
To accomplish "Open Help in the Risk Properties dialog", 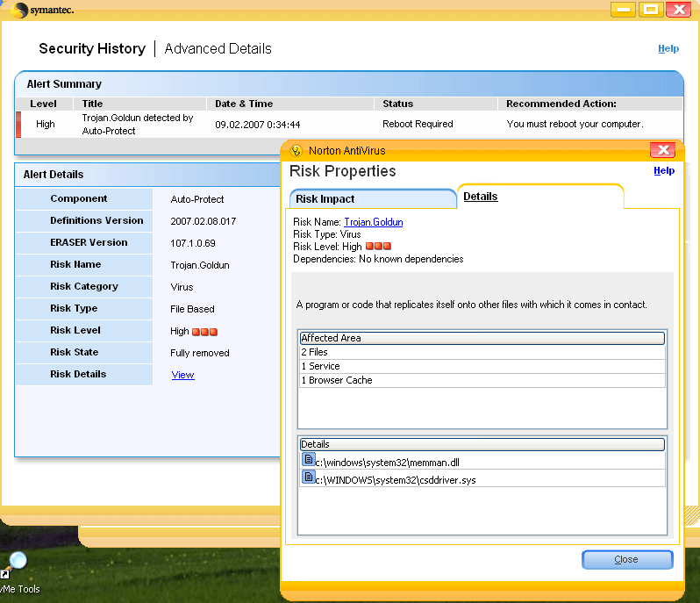I will pyautogui.click(x=664, y=171).
